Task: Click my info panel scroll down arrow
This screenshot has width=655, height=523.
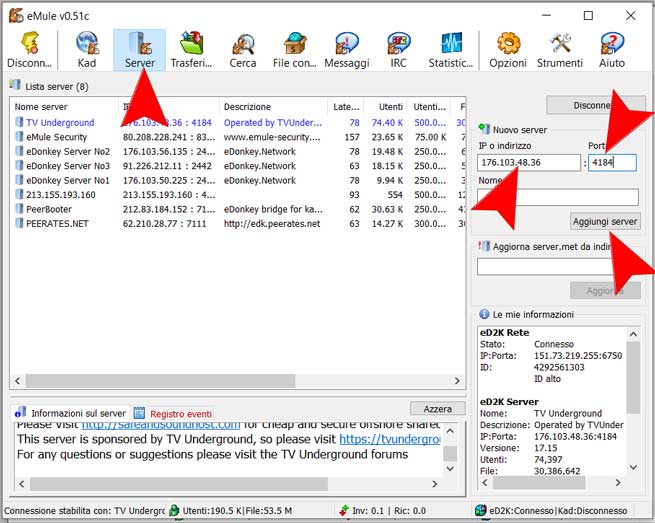Action: pos(633,467)
